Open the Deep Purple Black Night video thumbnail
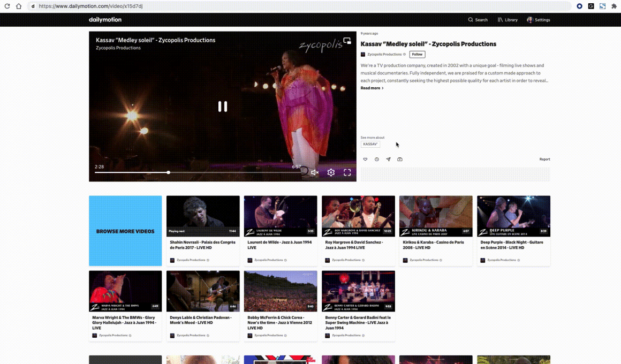This screenshot has width=621, height=364. pos(513,216)
